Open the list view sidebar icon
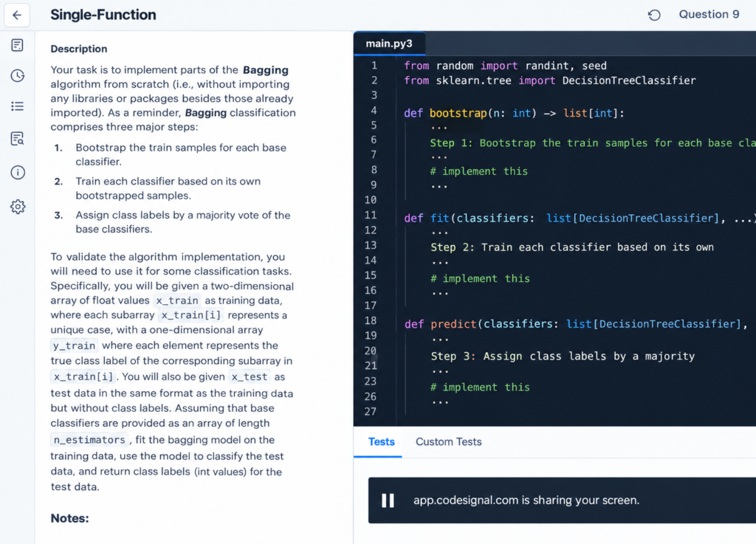Screen dimensions: 756x544 click(18, 106)
